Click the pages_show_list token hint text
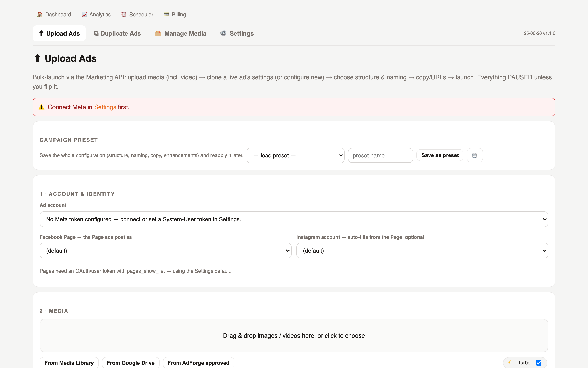This screenshot has height=368, width=588. 135,271
